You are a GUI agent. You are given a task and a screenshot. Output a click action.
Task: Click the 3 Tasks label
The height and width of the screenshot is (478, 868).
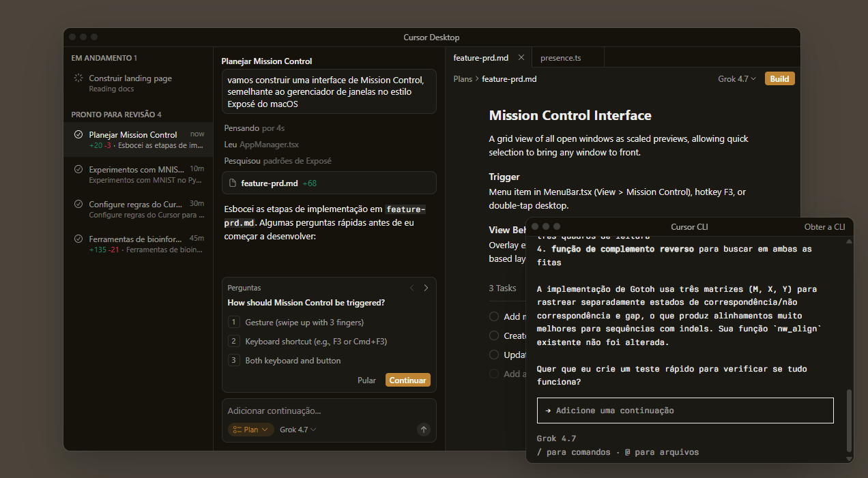click(x=502, y=288)
